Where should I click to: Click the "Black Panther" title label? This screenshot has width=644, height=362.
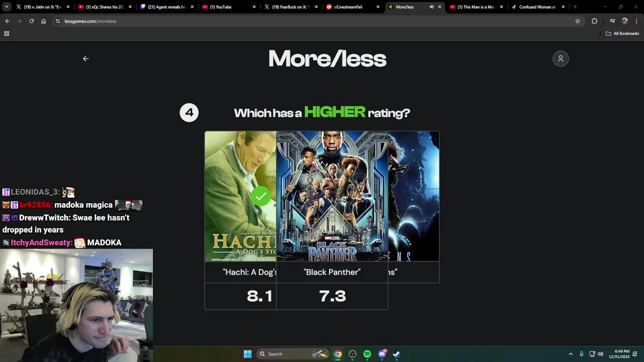pyautogui.click(x=332, y=272)
